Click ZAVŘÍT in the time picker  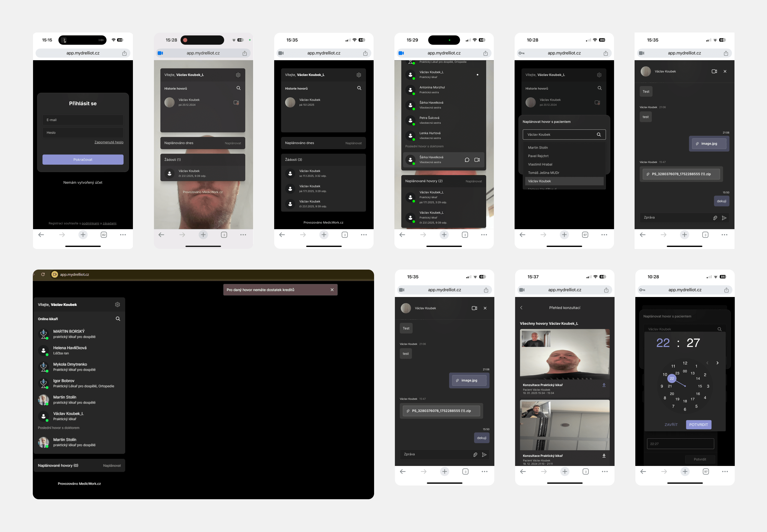671,425
